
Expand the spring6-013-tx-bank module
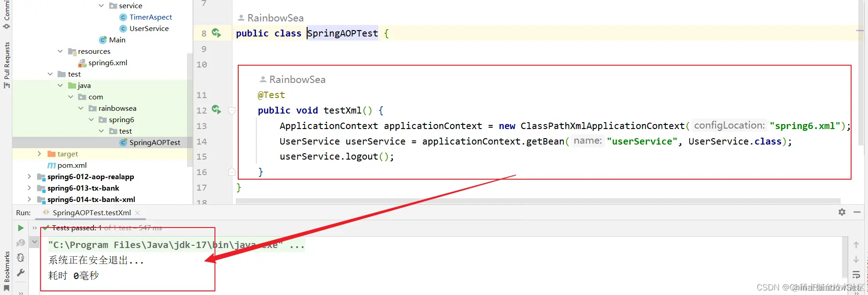click(x=29, y=188)
